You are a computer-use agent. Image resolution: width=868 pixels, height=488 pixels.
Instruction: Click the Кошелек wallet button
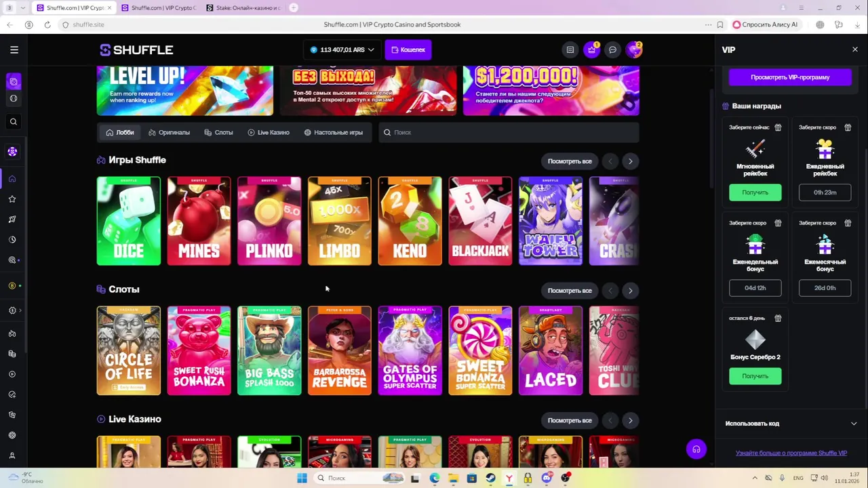408,49
